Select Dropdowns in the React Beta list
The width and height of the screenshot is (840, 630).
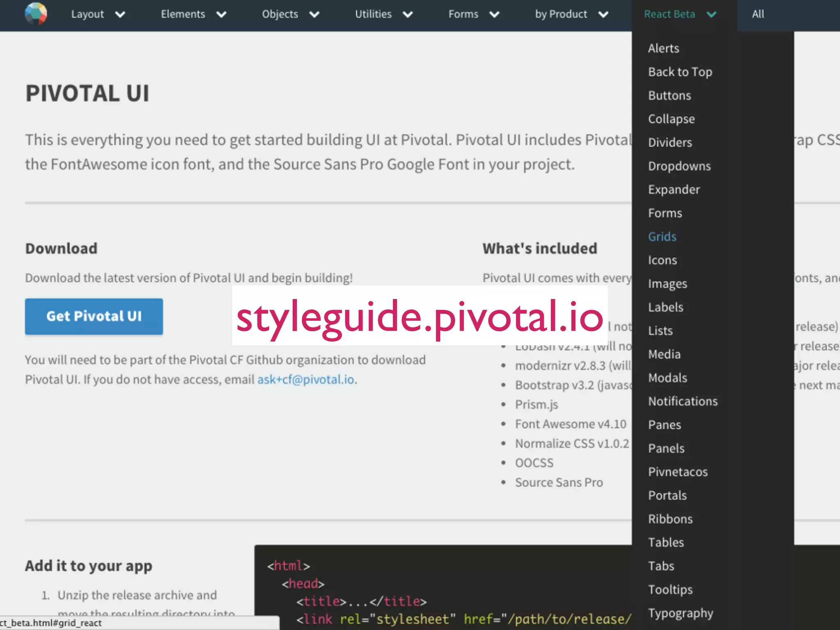679,166
